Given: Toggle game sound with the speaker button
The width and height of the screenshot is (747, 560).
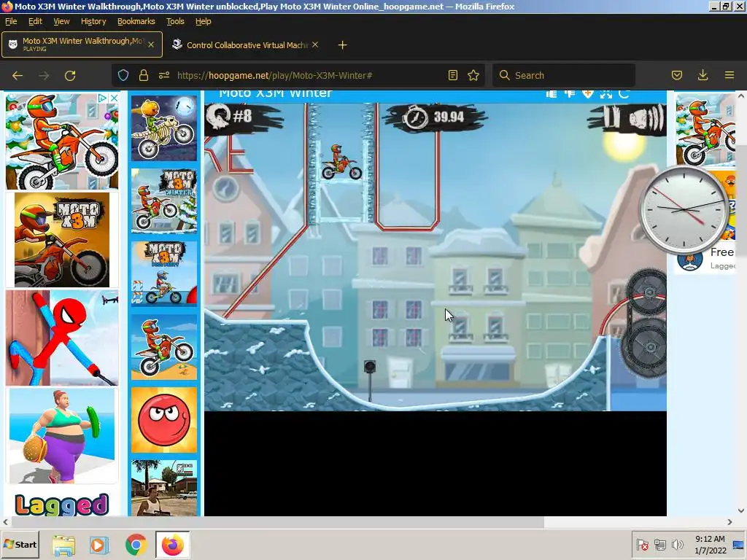Looking at the screenshot, I should [646, 117].
